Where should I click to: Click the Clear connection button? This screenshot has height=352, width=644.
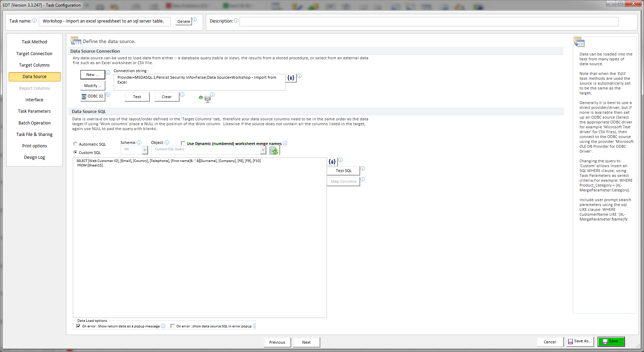point(167,97)
